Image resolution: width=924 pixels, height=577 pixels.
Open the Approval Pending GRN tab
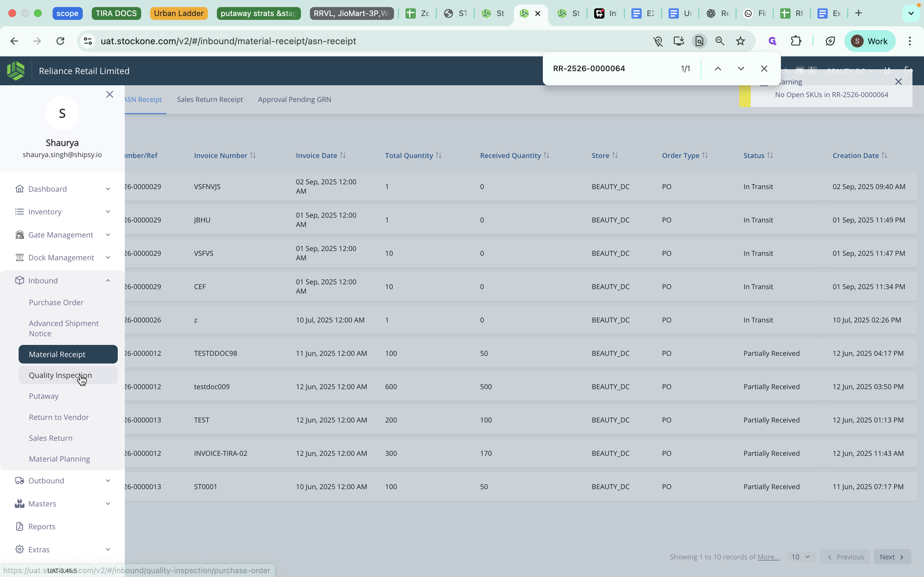point(295,99)
